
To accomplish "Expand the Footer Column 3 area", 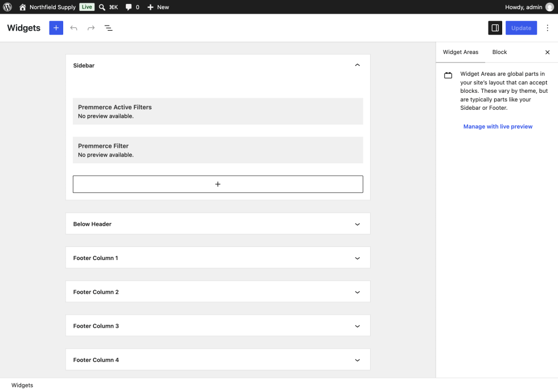I will 218,325.
